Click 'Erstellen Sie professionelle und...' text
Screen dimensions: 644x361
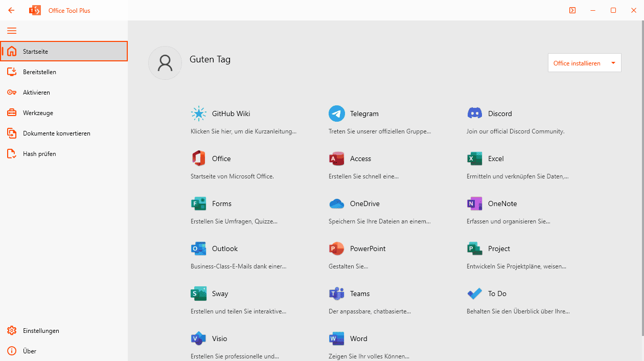click(235, 356)
